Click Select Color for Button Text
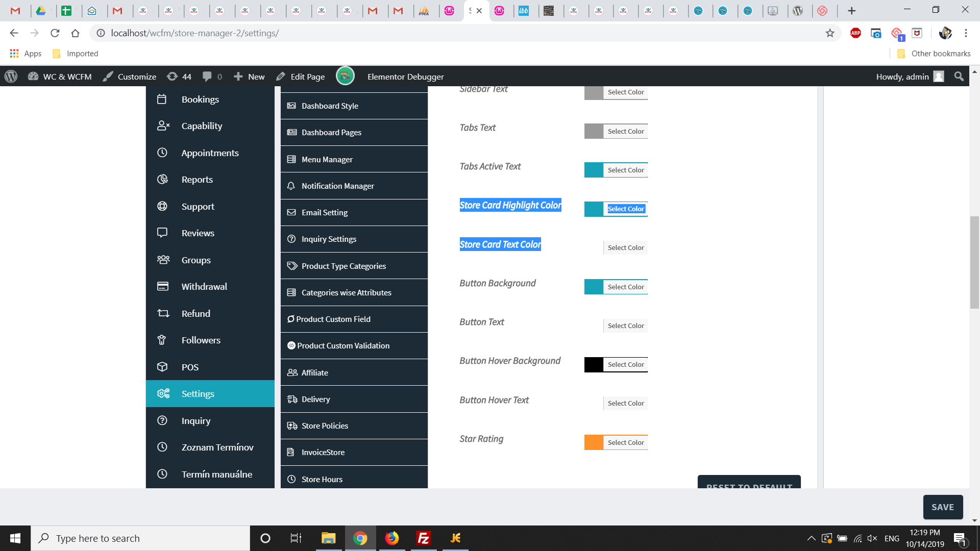 [x=626, y=325]
